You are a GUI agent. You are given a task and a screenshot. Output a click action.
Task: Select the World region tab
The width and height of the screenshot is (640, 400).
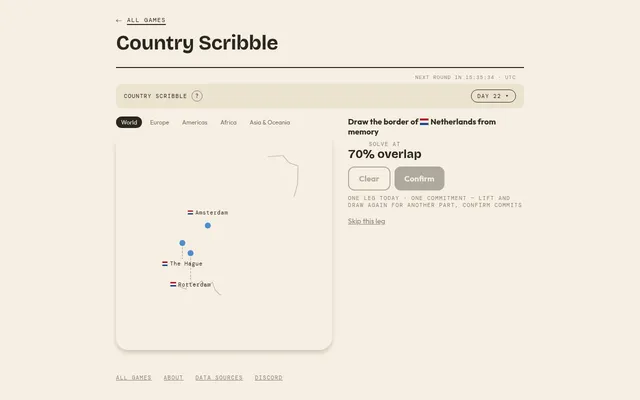129,122
